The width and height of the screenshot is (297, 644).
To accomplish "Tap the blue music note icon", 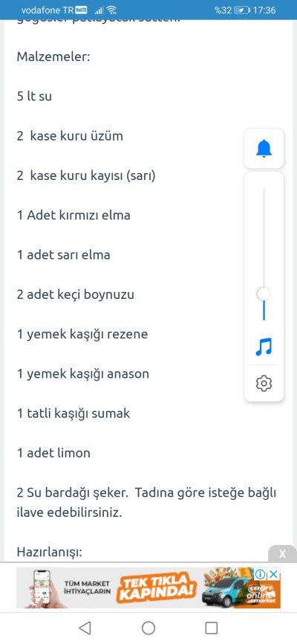I will (x=264, y=347).
